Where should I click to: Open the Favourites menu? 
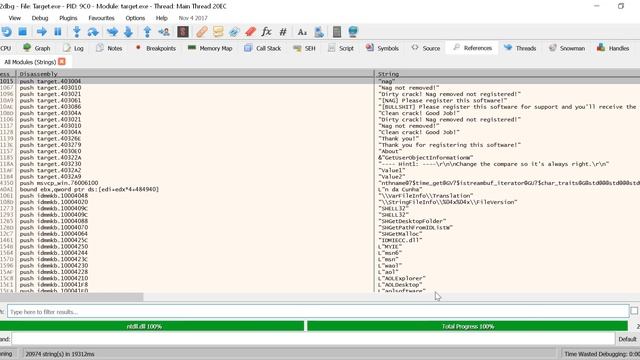101,18
